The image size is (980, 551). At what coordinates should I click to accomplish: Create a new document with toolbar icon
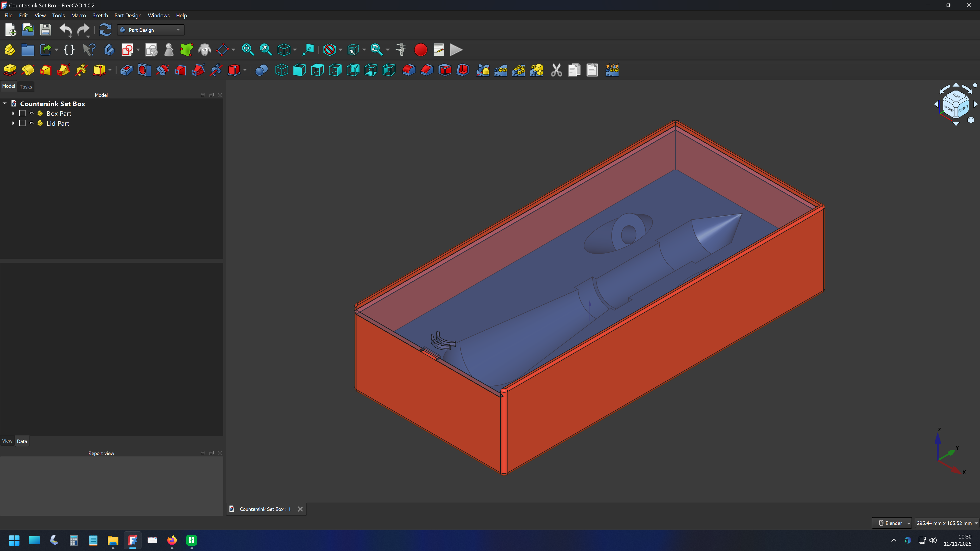click(10, 30)
